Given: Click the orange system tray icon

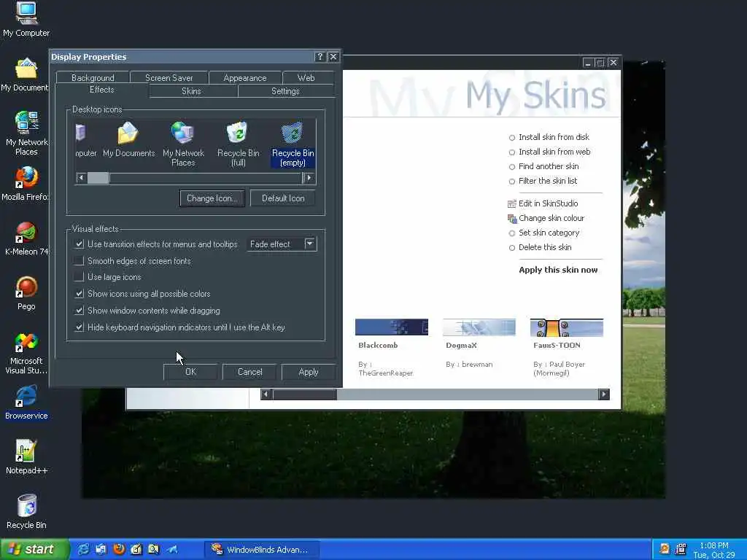Looking at the screenshot, I should [x=664, y=548].
